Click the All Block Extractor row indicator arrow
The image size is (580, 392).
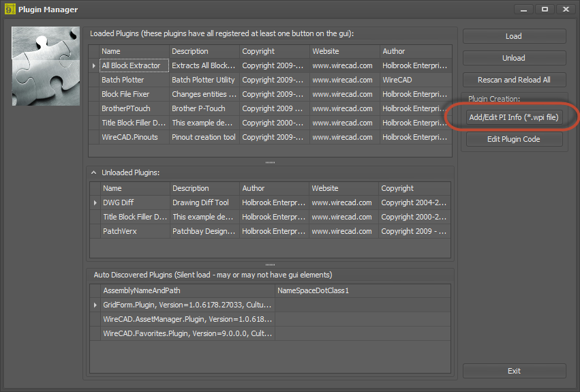click(x=94, y=66)
